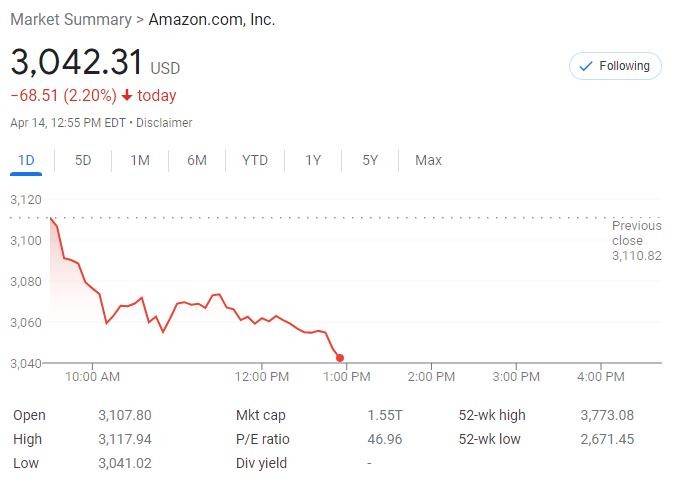
Task: Click the Mkt cap value 1.55T
Action: coord(384,415)
